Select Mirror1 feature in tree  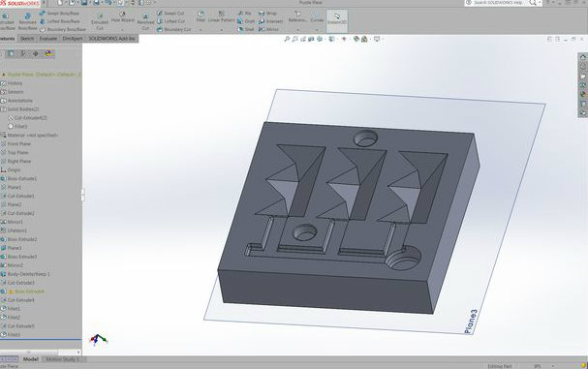[x=12, y=222]
